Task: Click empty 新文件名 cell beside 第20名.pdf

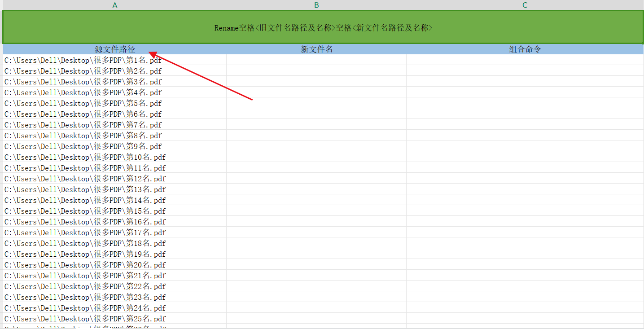Action: pyautogui.click(x=316, y=264)
